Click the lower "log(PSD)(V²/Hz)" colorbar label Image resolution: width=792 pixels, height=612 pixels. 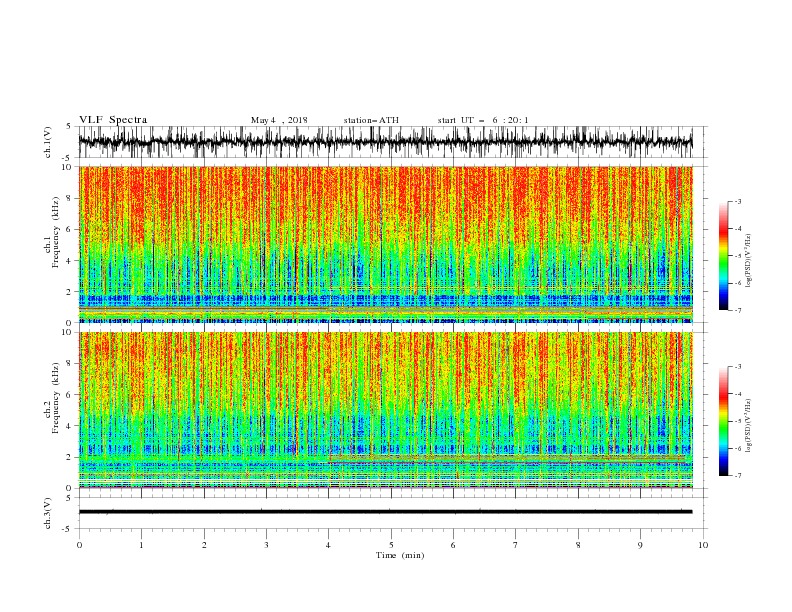pyautogui.click(x=748, y=425)
